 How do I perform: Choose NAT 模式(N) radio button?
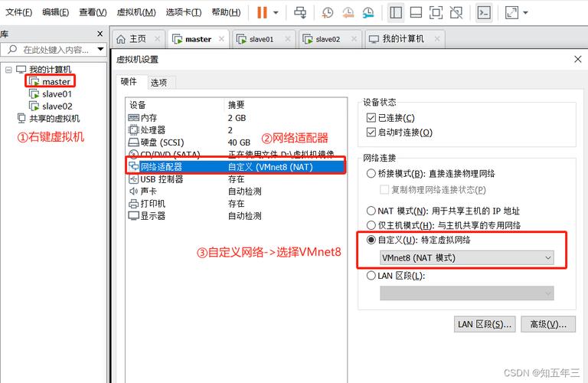tap(371, 211)
